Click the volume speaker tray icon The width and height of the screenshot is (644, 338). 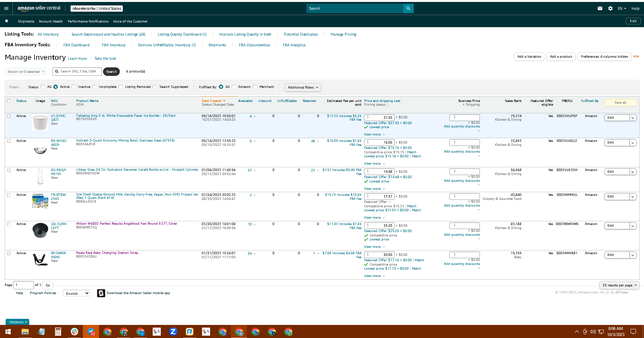[593, 332]
